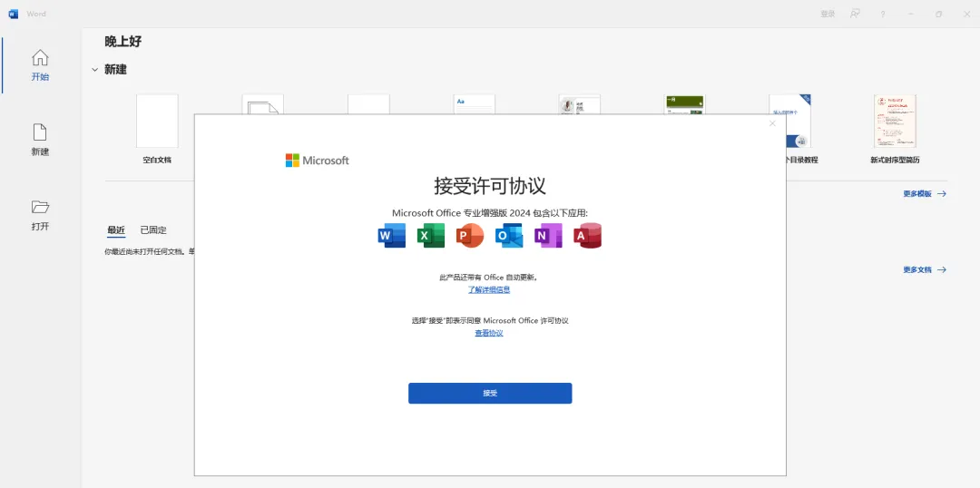Select the 空白文档 template thumbnail

point(157,122)
